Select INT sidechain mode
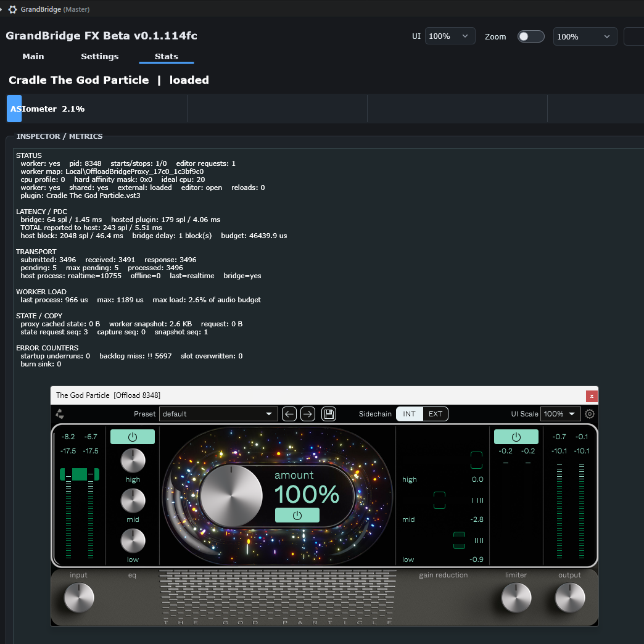This screenshot has height=644, width=644. (409, 414)
